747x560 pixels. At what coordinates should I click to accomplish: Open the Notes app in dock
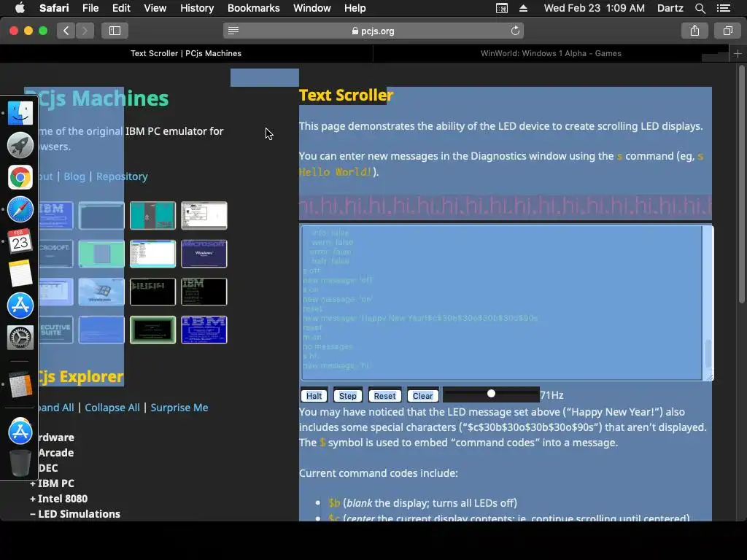[x=20, y=273]
